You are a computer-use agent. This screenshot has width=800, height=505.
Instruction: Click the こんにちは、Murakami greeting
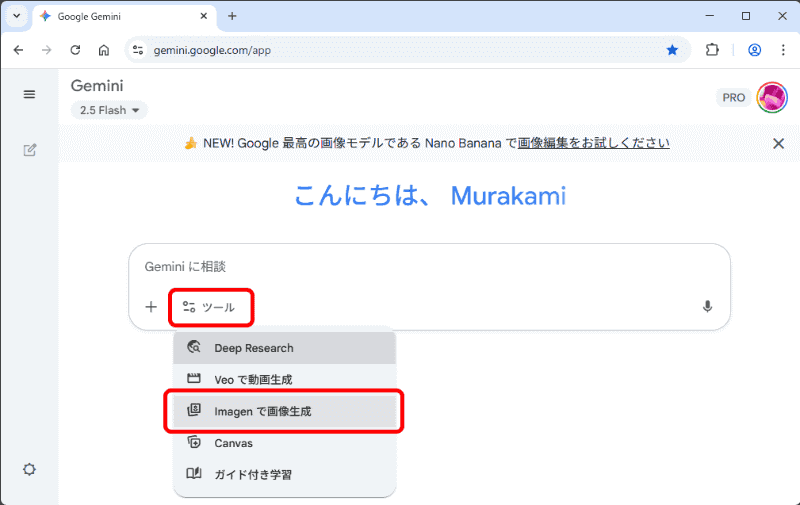(x=430, y=196)
